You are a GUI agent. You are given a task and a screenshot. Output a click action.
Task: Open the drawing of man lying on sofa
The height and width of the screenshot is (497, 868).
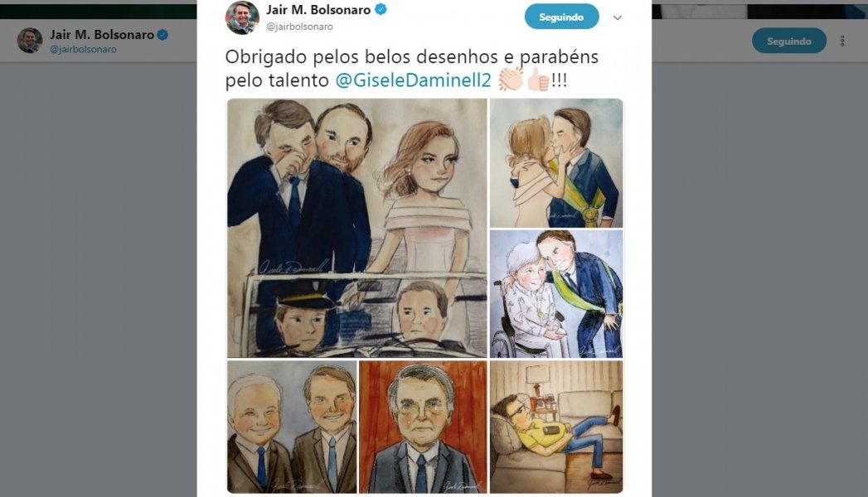click(556, 427)
